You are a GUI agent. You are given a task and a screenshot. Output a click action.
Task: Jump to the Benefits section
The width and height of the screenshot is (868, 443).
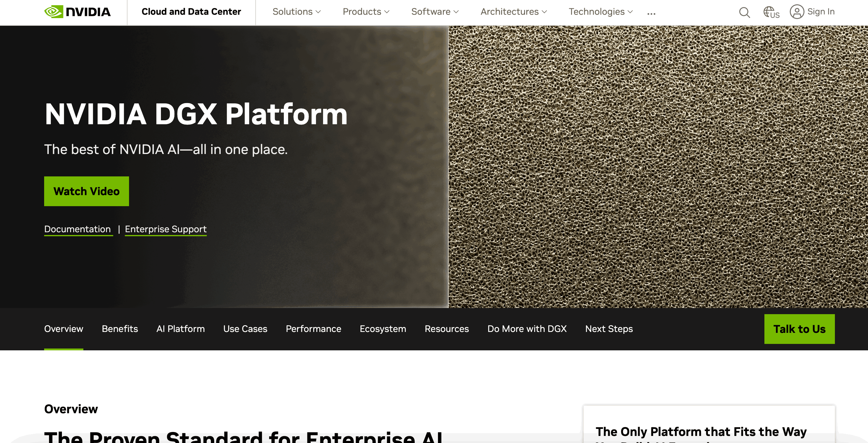[120, 329]
